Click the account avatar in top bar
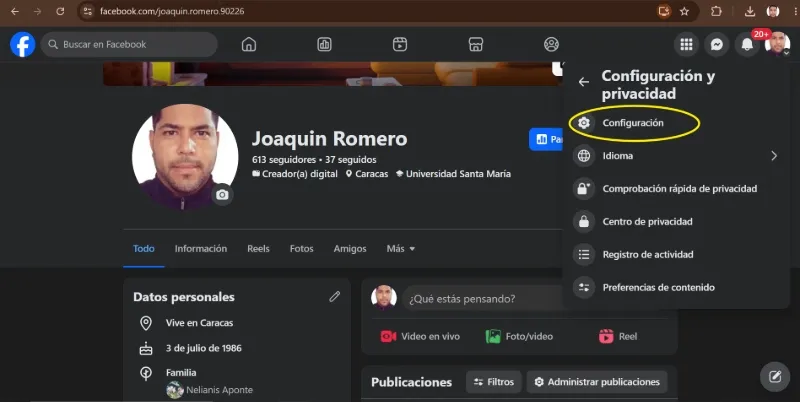This screenshot has height=402, width=800. coord(777,44)
